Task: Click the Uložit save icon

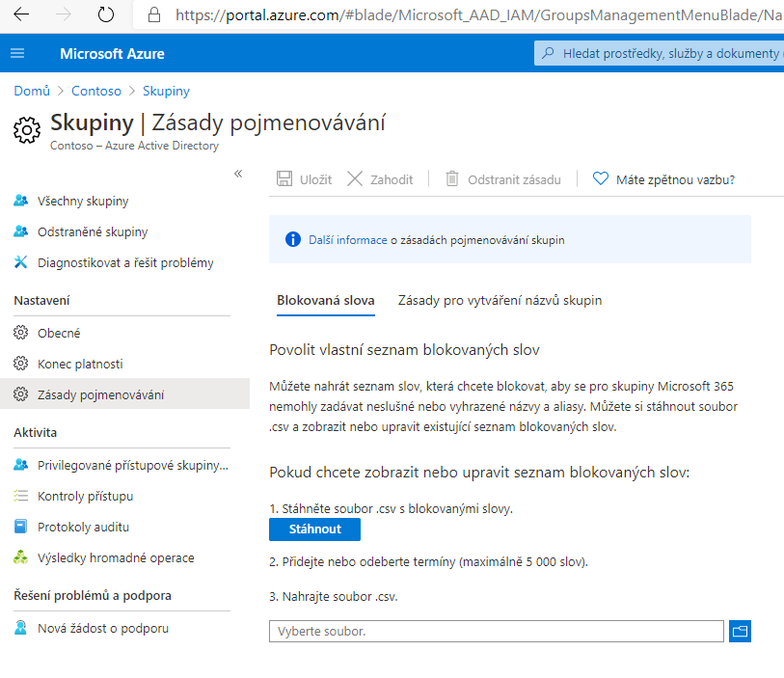Action: pos(284,179)
